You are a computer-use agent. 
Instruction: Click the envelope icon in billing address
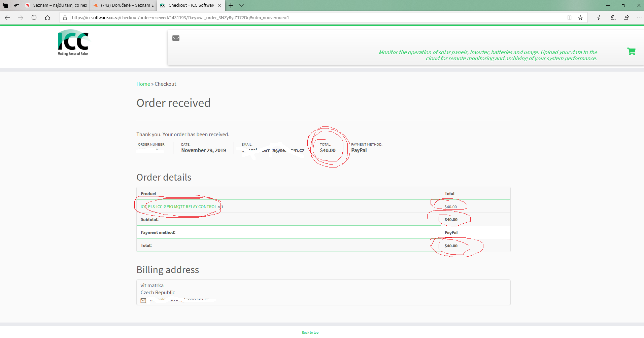coord(143,301)
